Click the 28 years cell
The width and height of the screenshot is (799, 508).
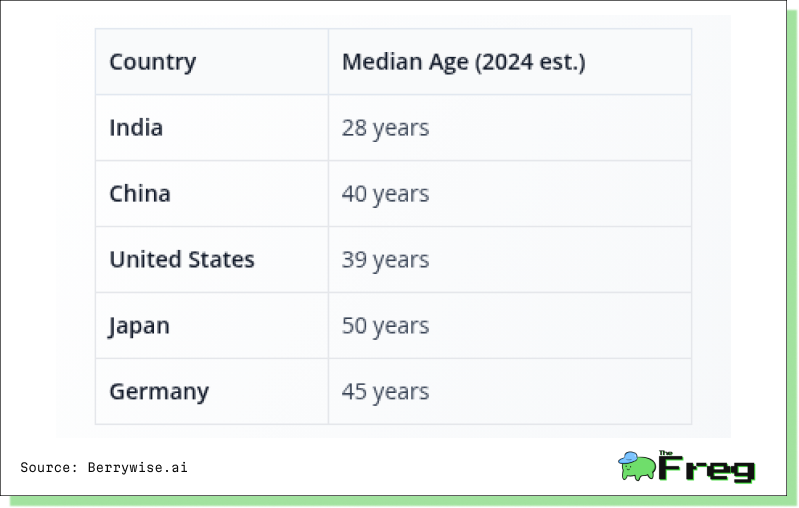(385, 127)
